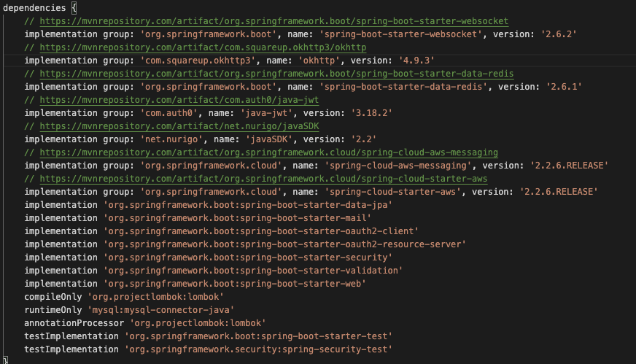Follow the net.nurigo/javaSDK artifact link
This screenshot has height=364, width=636.
(x=179, y=126)
